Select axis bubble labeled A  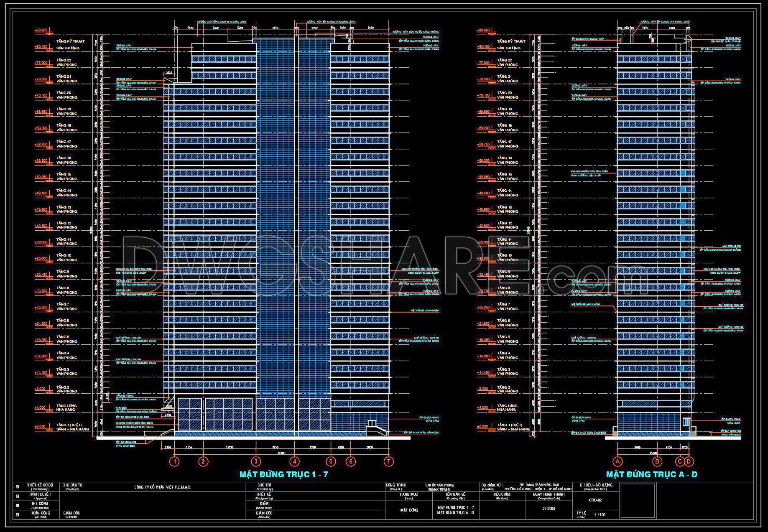coord(617,461)
